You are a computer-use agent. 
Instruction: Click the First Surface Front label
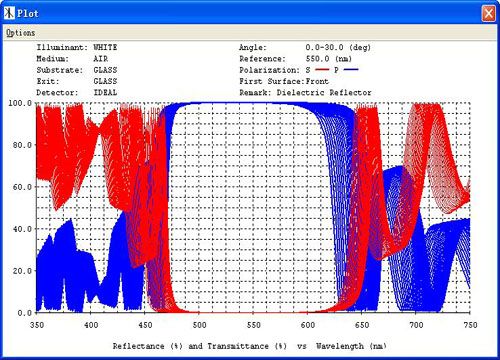pyautogui.click(x=284, y=81)
